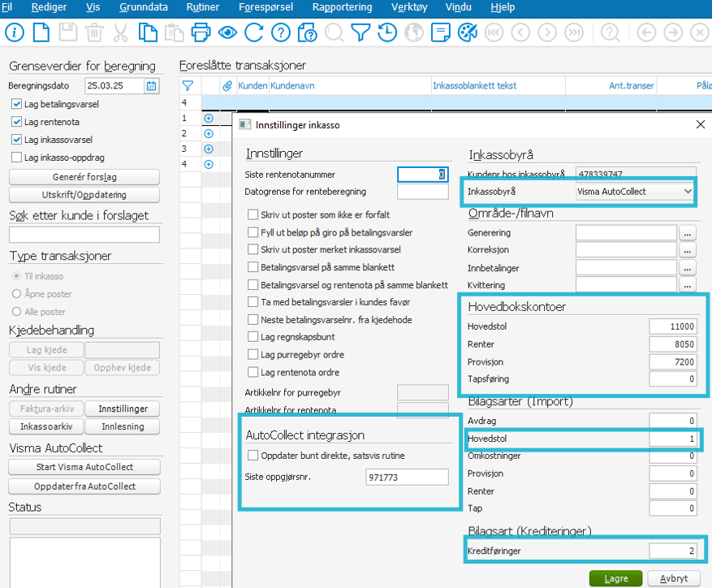Image resolution: width=712 pixels, height=588 pixels.
Task: Click the paste clipboard icon
Action: [x=175, y=32]
